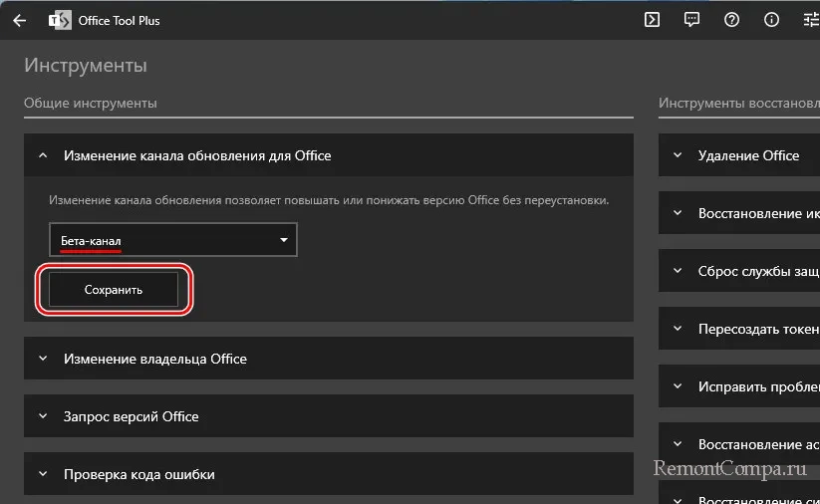This screenshot has width=820, height=504.
Task: Open the Бета-канал update channel dropdown
Action: pos(172,240)
